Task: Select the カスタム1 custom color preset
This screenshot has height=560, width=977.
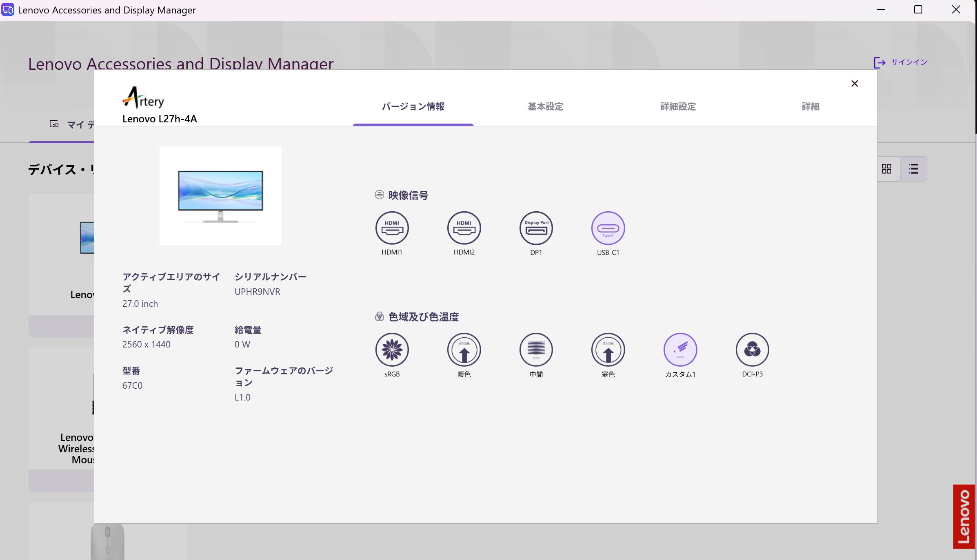Action: (680, 350)
